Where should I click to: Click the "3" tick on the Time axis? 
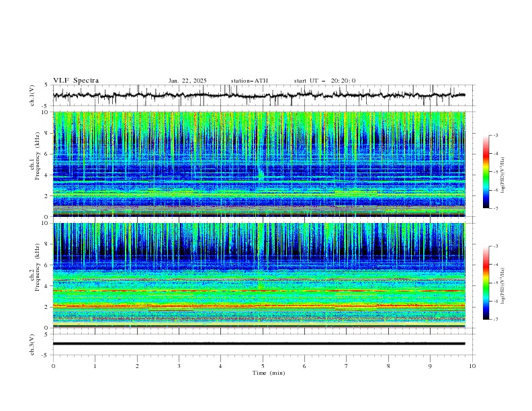(179, 366)
